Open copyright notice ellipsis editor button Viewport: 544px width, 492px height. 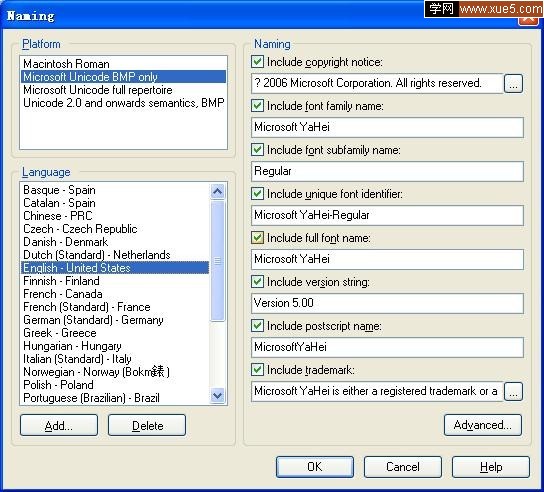(x=513, y=84)
